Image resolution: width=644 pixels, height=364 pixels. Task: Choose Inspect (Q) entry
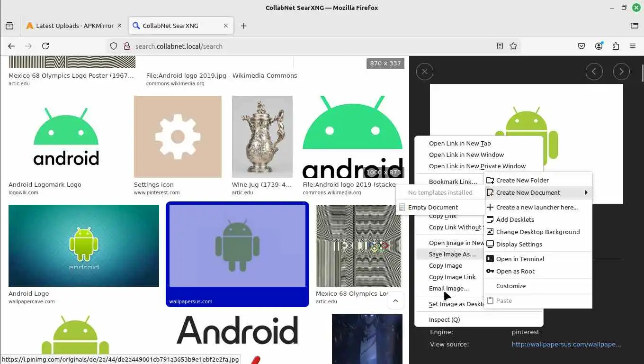coord(479,319)
